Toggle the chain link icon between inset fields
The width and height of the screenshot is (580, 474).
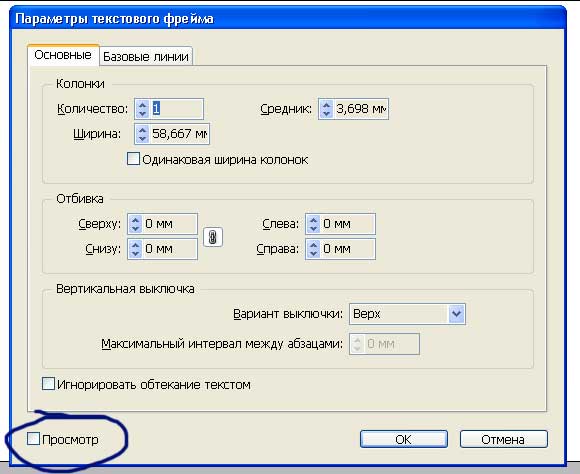click(213, 237)
